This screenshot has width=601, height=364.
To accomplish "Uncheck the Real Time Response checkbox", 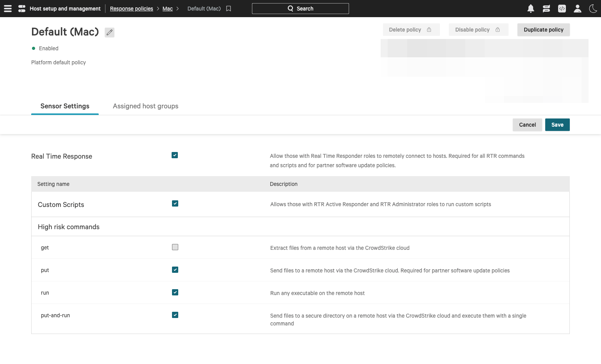I will pyautogui.click(x=175, y=155).
